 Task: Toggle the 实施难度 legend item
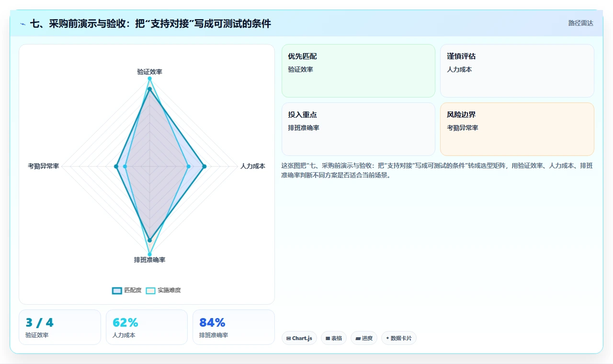point(163,290)
